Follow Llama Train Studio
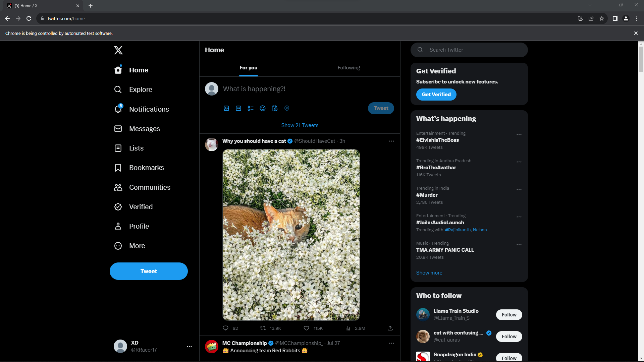This screenshot has width=644, height=362. [x=509, y=315]
